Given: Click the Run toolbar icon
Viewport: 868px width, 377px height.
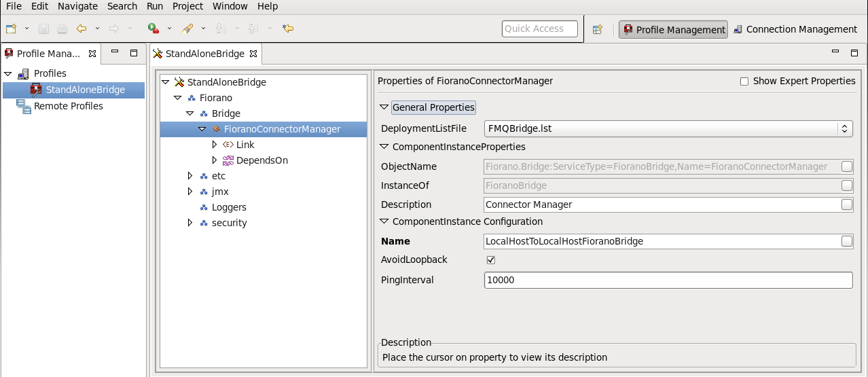Looking at the screenshot, I should tap(153, 29).
